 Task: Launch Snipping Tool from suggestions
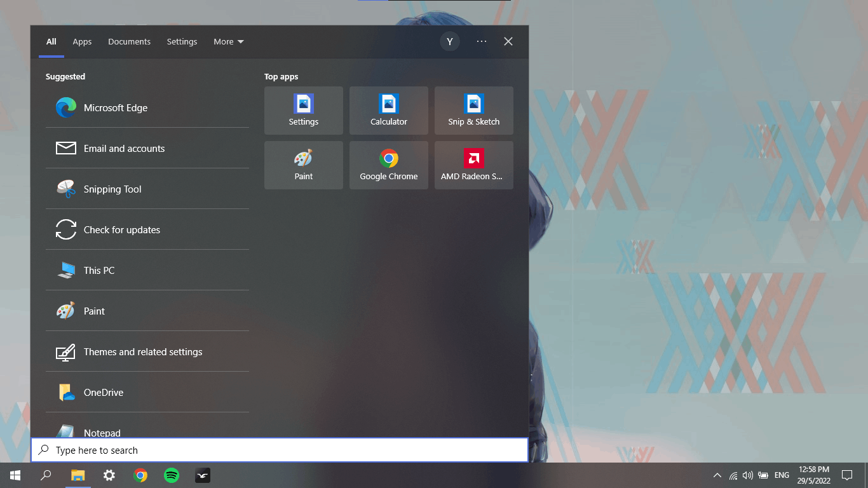coord(147,189)
